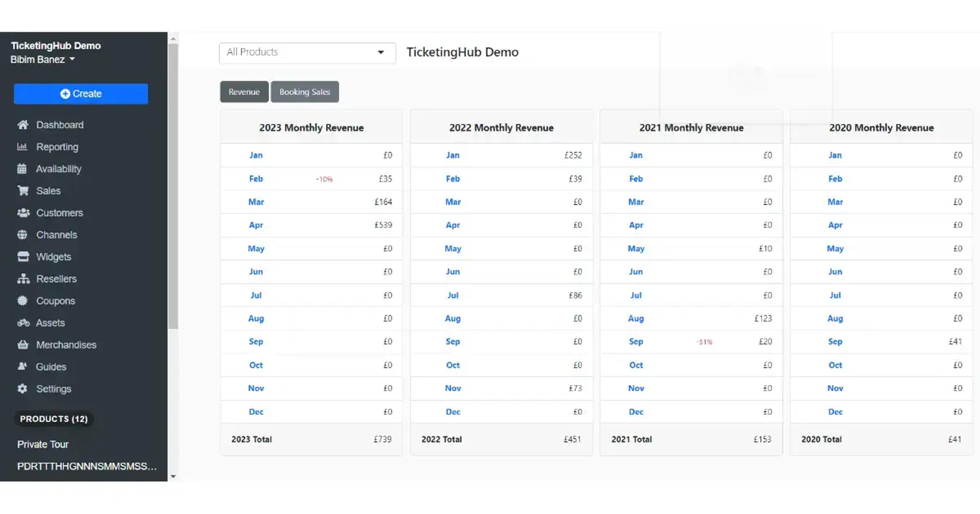Click the Customers people icon
The width and height of the screenshot is (980, 514).
coord(23,213)
